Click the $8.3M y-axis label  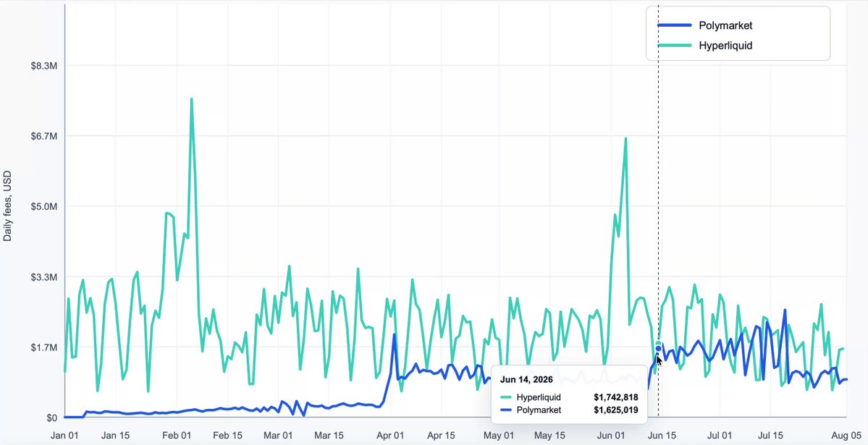point(43,66)
